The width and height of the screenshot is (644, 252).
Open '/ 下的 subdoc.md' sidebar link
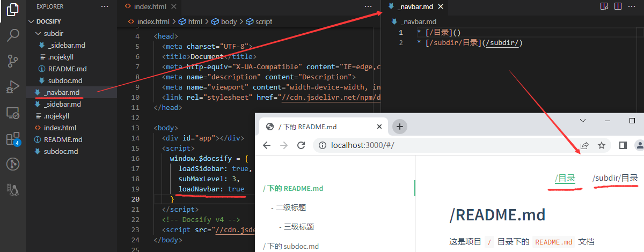pos(291,246)
